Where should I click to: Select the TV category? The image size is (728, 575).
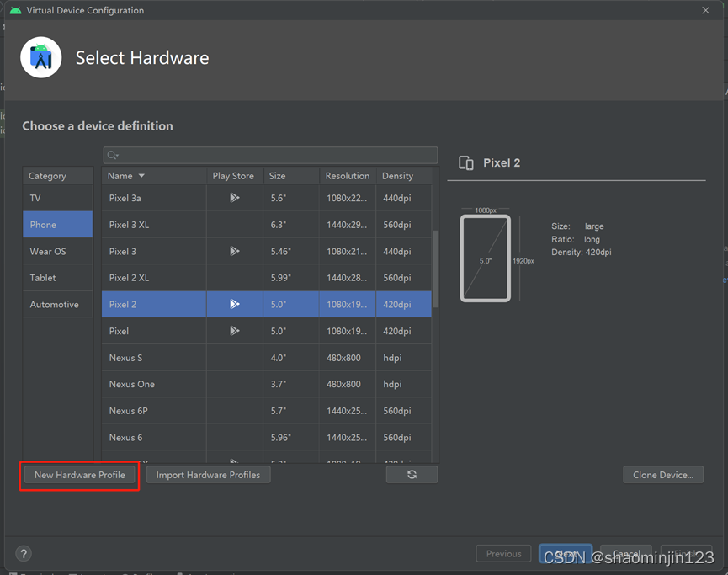[x=58, y=198]
